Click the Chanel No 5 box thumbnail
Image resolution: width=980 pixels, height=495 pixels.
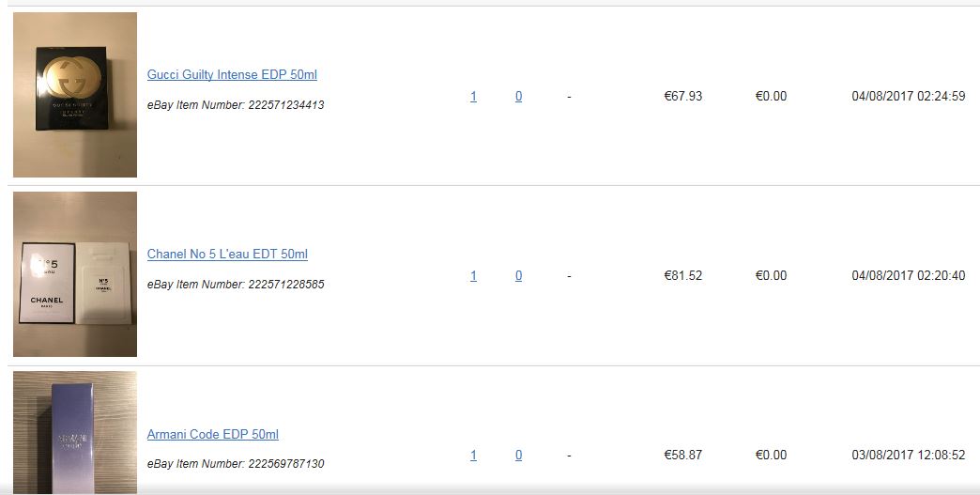click(x=75, y=273)
